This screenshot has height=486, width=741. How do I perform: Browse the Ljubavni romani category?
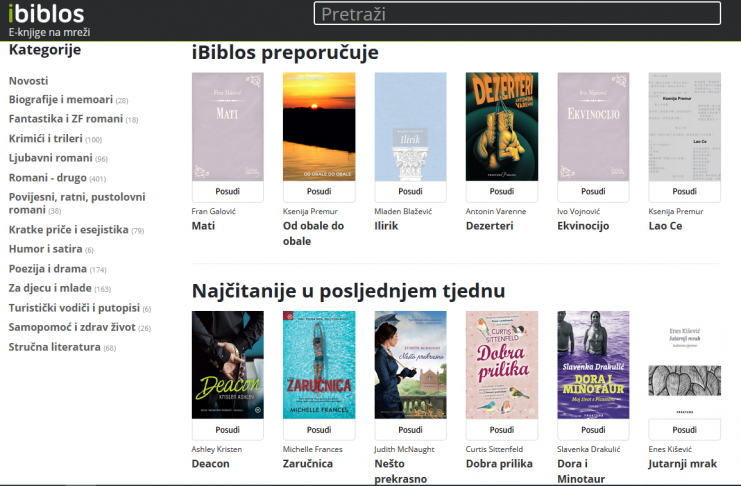pos(50,158)
